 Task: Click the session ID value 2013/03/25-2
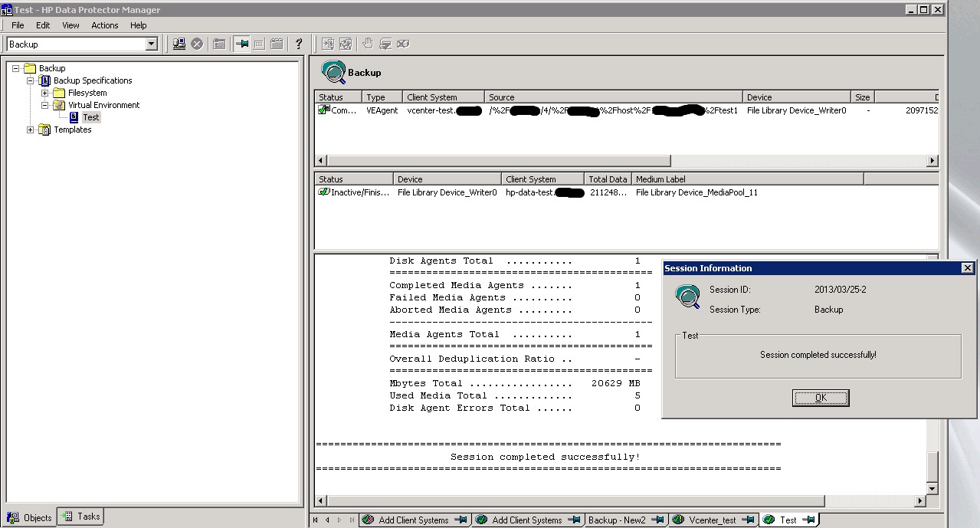point(840,290)
